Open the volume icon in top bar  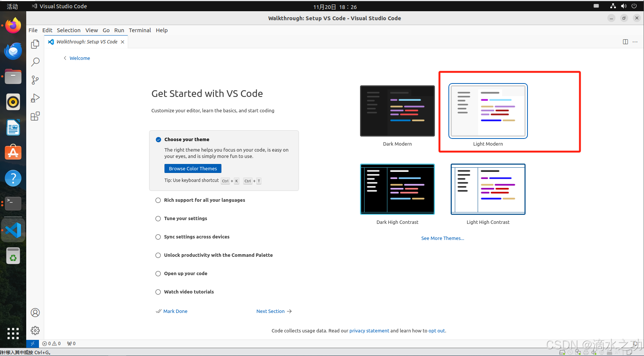pyautogui.click(x=623, y=6)
